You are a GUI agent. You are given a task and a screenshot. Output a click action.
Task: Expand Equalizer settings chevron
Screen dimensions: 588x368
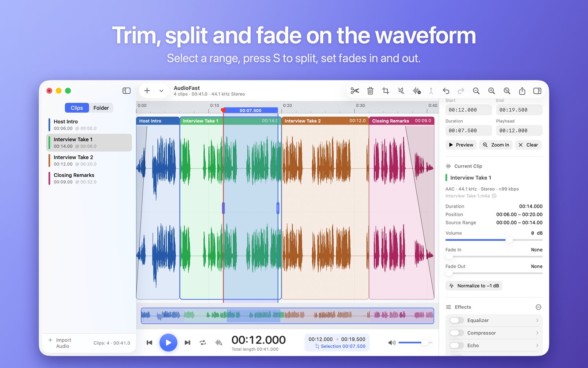tap(537, 320)
